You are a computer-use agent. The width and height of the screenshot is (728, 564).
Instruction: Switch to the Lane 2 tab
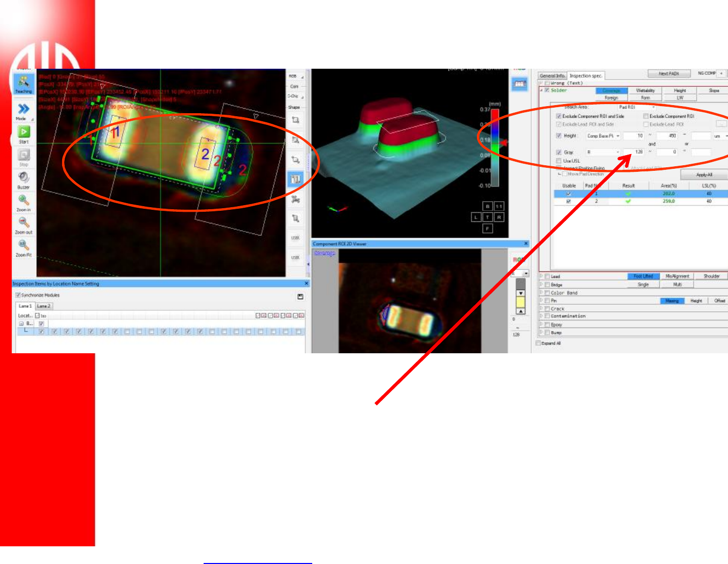43,306
